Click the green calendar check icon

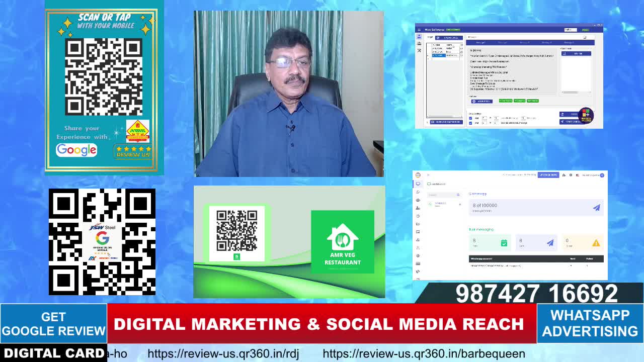click(504, 243)
